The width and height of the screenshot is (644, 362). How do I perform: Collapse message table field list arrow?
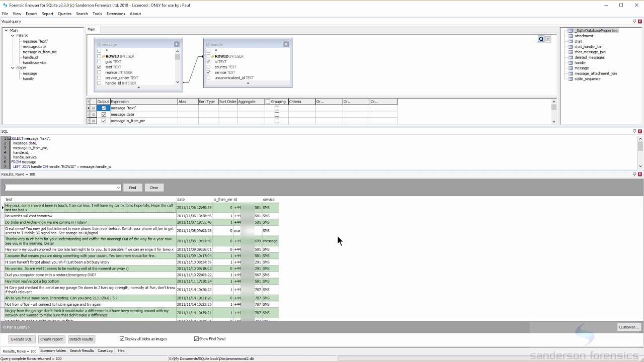pyautogui.click(x=138, y=87)
